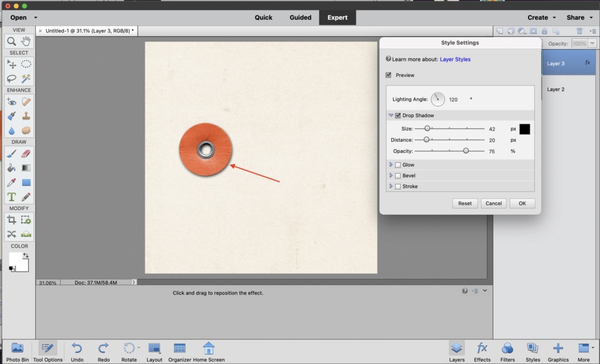Collapse the Tool Options panel chevron
Image resolution: width=600 pixels, height=364 pixels.
(485, 291)
